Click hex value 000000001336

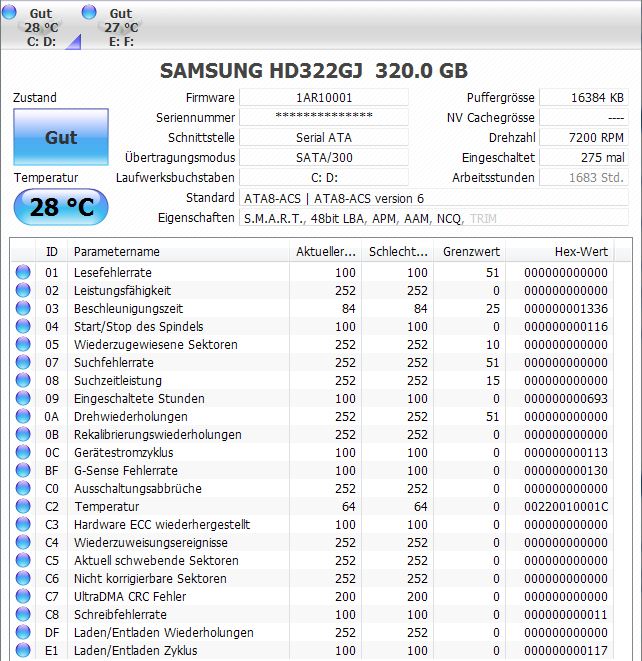pyautogui.click(x=566, y=309)
